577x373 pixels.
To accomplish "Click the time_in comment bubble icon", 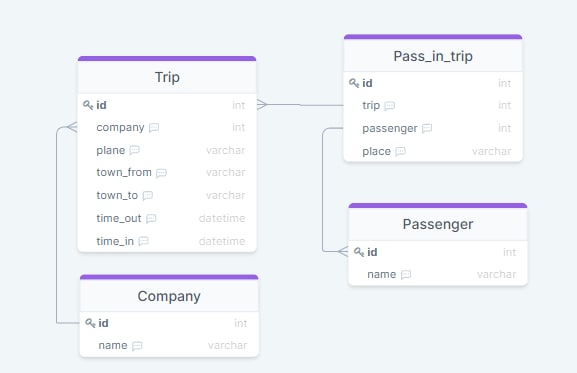I will pos(143,241).
